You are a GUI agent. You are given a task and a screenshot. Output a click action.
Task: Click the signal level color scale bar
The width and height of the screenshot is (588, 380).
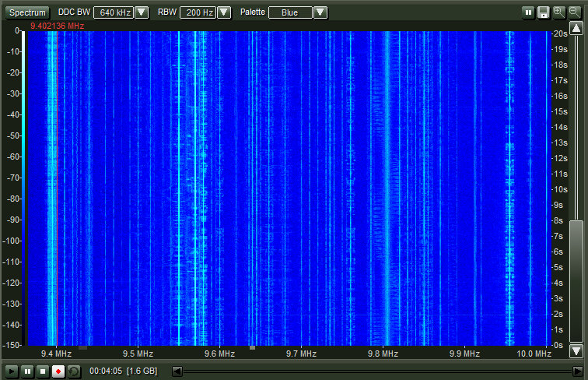click(x=23, y=188)
